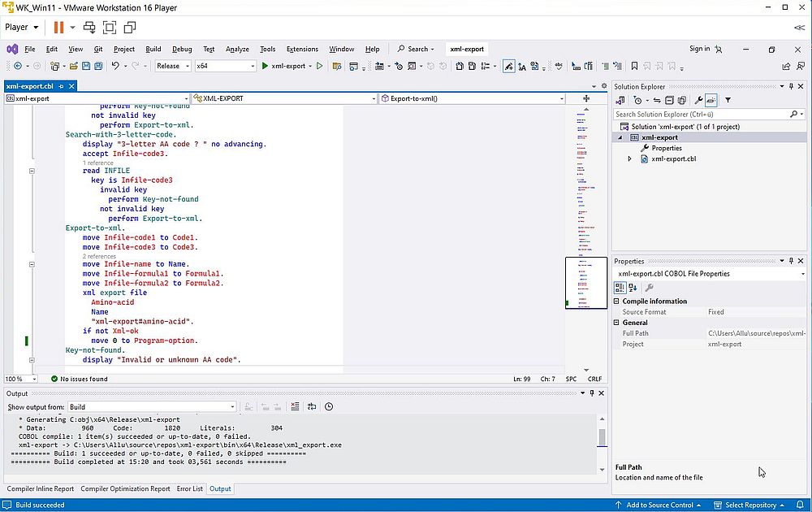Click Alphabetical sort icon in Properties panel
This screenshot has height=512, width=812.
click(633, 288)
